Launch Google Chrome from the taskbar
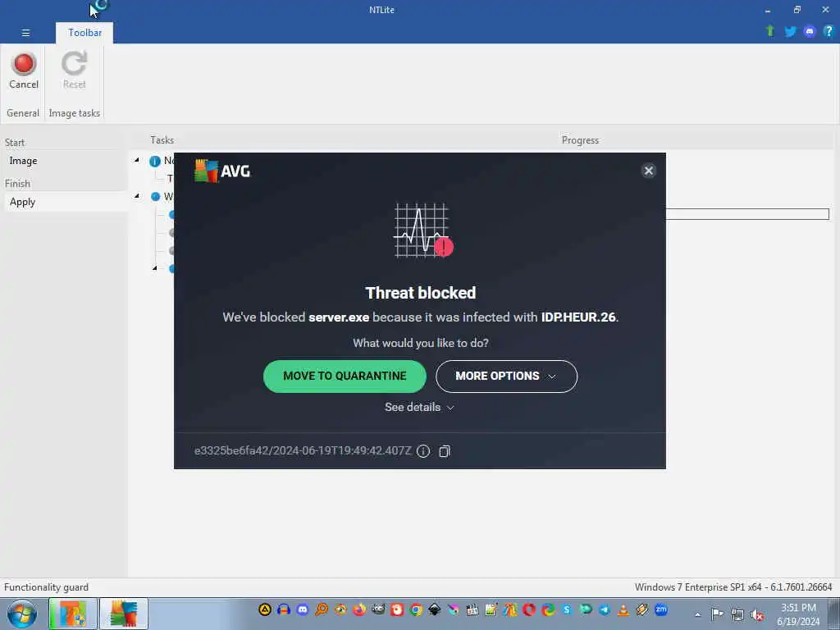The height and width of the screenshot is (630, 840). coord(416,609)
